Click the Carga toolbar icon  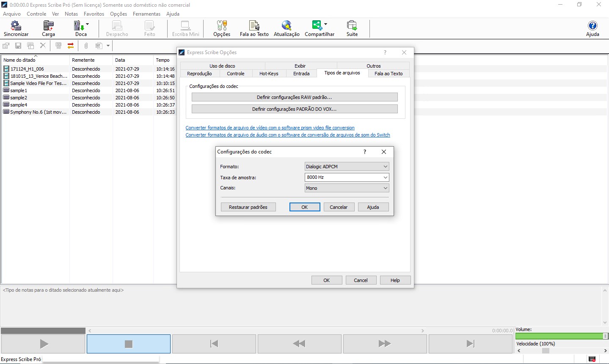pyautogui.click(x=48, y=28)
